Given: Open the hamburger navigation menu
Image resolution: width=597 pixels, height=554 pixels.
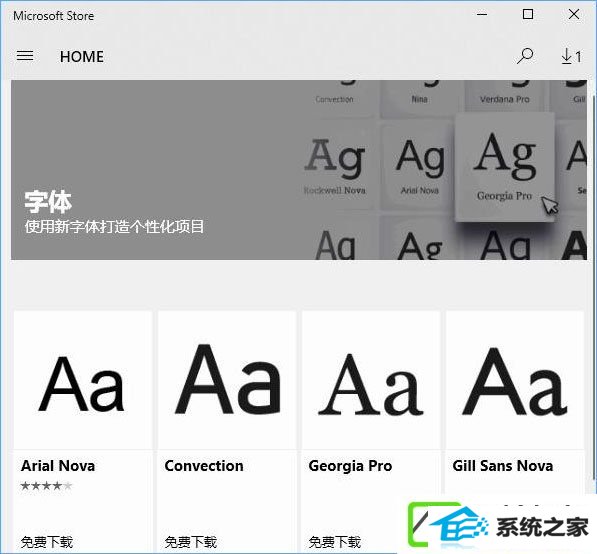Looking at the screenshot, I should 25,56.
